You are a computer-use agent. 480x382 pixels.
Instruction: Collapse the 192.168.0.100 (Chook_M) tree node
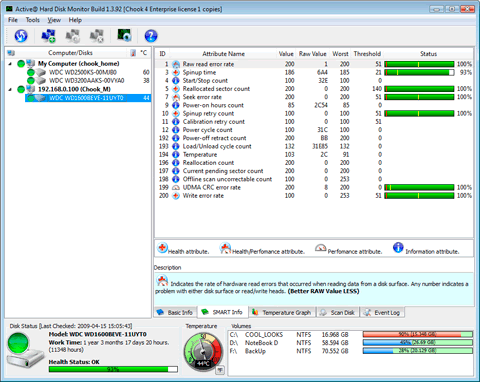10,89
